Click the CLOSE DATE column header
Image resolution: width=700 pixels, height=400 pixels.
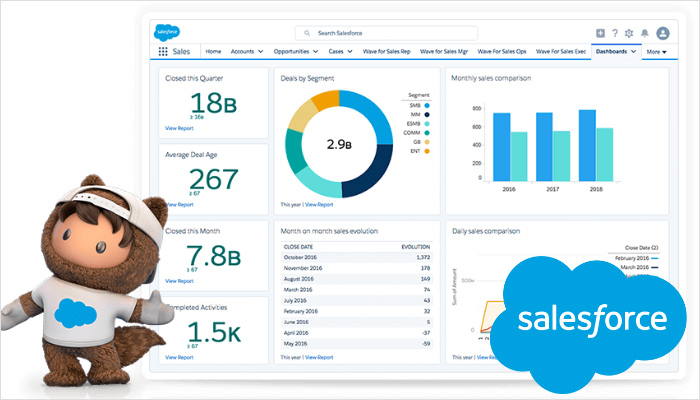point(298,247)
